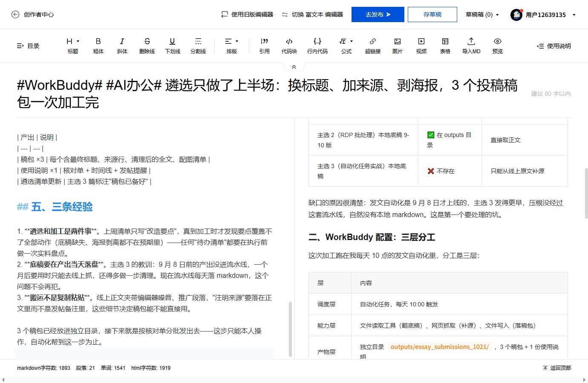
Task: Insert a 分割线 divider
Action: click(x=198, y=46)
